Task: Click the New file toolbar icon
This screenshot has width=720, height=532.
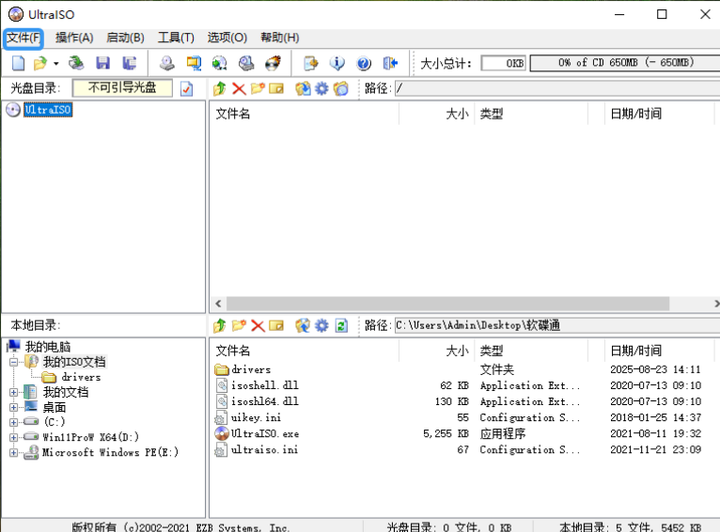Action: coord(18,63)
